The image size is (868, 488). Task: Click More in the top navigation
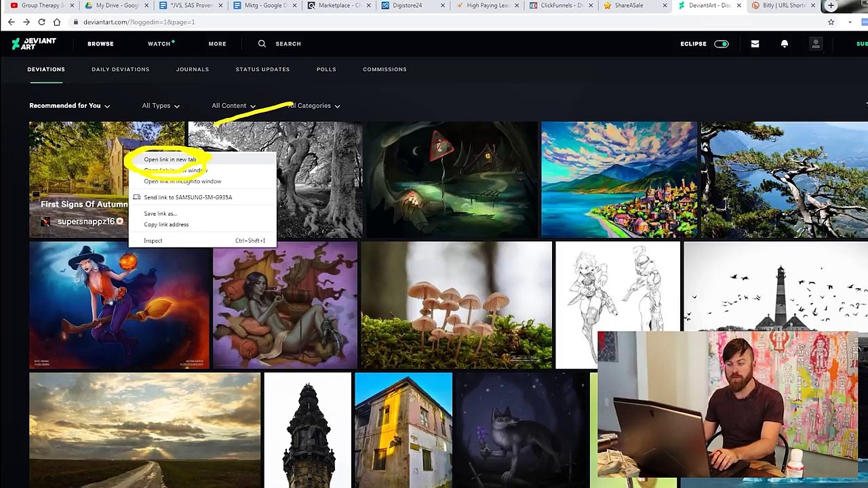(217, 43)
